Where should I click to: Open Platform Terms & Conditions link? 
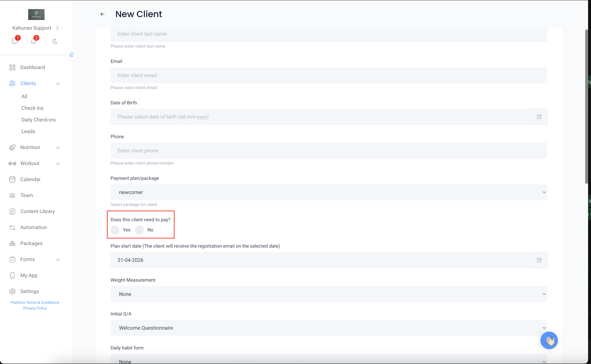tap(35, 302)
